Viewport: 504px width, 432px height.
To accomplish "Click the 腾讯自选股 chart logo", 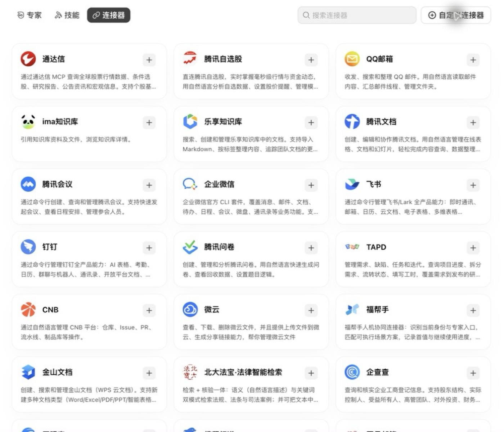I will (x=190, y=59).
